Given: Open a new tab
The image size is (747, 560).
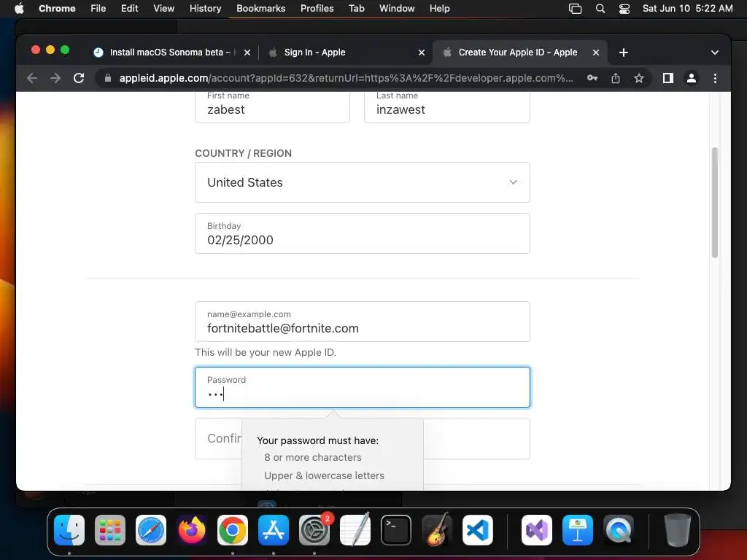Looking at the screenshot, I should [x=623, y=52].
